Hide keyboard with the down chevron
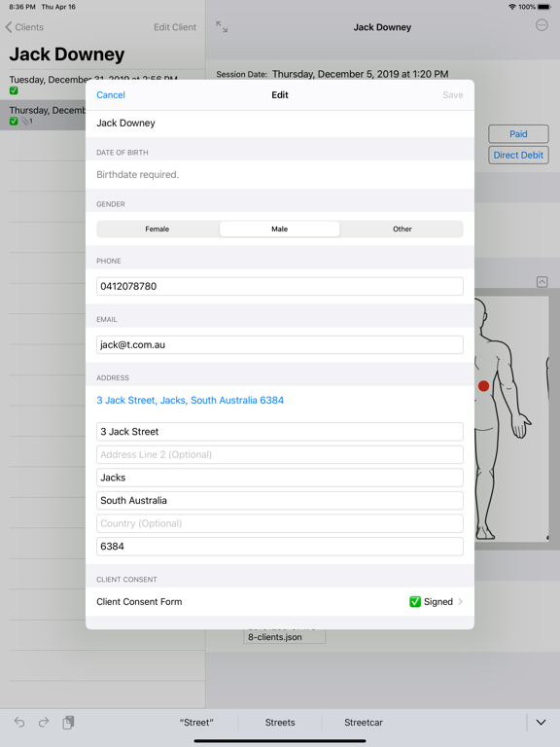 click(541, 723)
